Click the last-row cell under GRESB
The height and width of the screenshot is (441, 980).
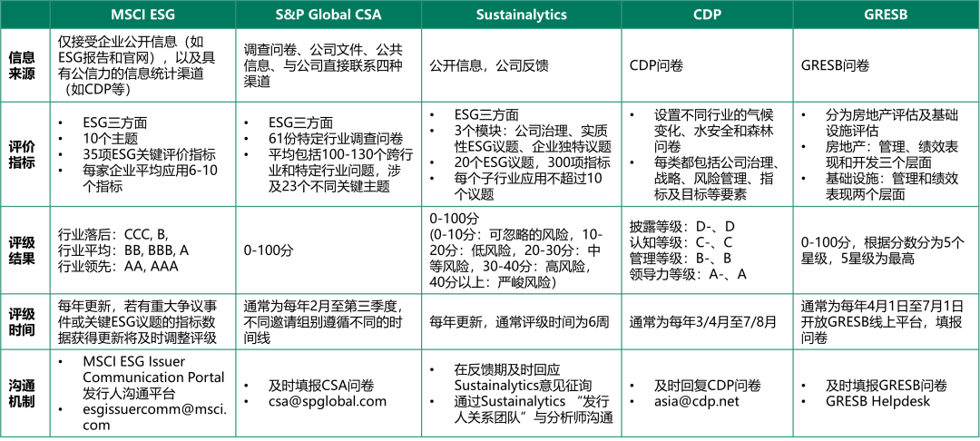(x=886, y=393)
